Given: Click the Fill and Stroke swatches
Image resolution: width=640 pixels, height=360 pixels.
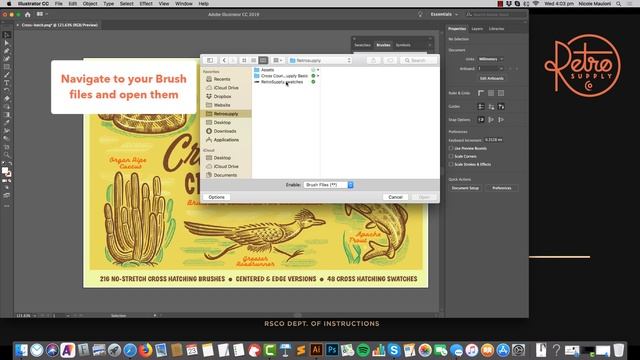Looking at the screenshot, I should [7, 172].
